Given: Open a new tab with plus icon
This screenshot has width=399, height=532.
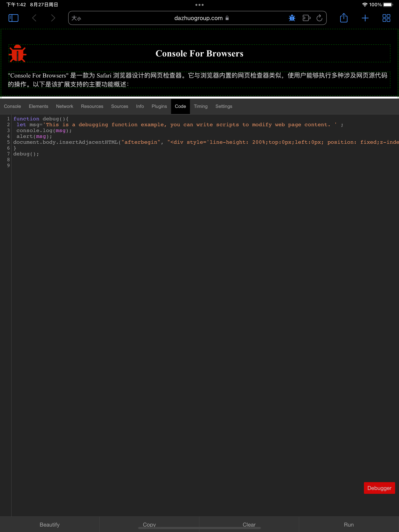Looking at the screenshot, I should click(365, 18).
